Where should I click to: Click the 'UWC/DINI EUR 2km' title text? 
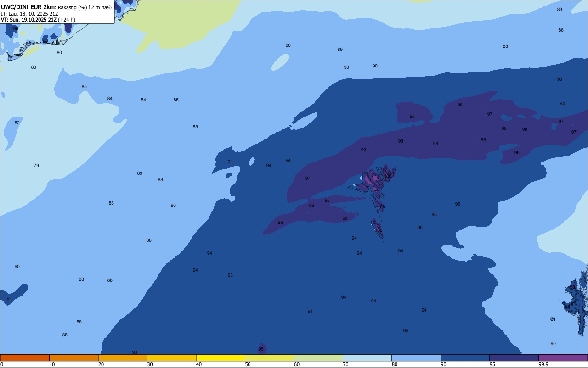click(x=28, y=7)
